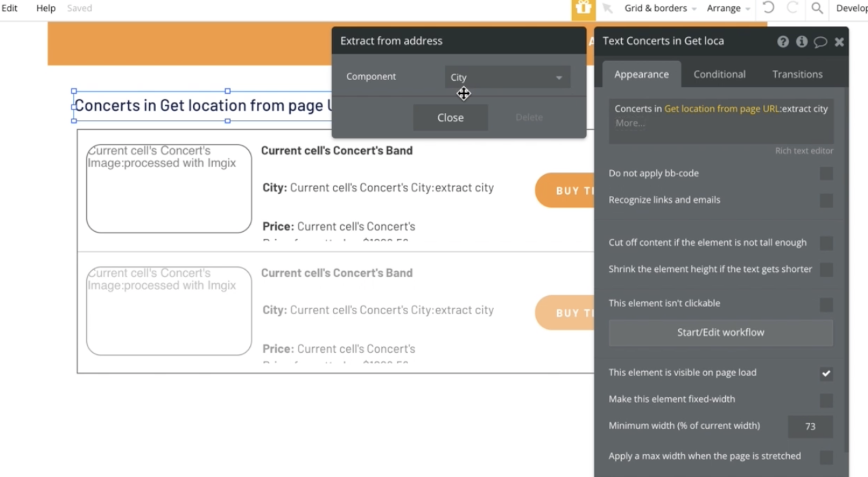Click the pointer icon beside Grid & borders
This screenshot has height=477, width=868.
pos(608,8)
